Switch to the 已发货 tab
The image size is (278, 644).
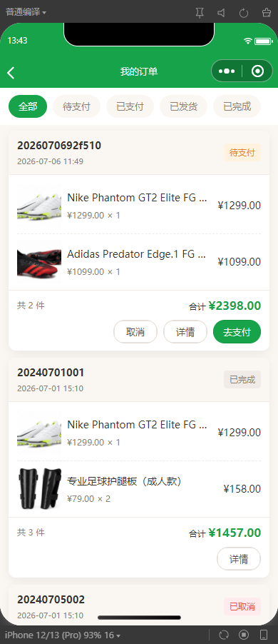pos(183,107)
